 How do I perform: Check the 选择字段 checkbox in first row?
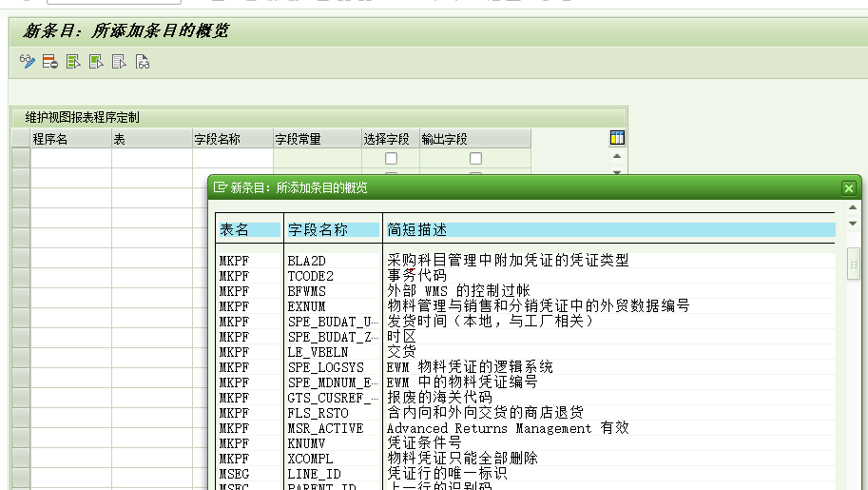tap(391, 158)
